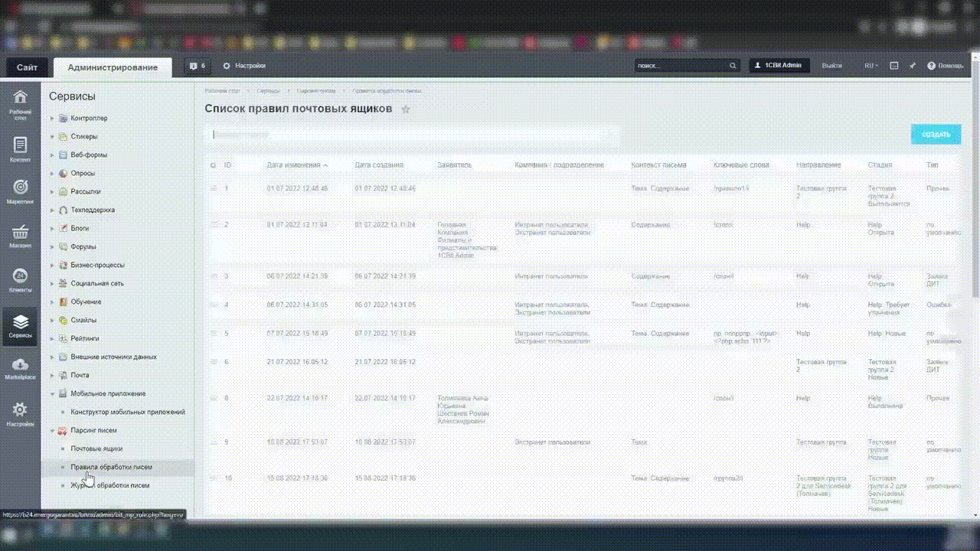Open row actions menu for ID 1
980x551 pixels.
coord(214,187)
